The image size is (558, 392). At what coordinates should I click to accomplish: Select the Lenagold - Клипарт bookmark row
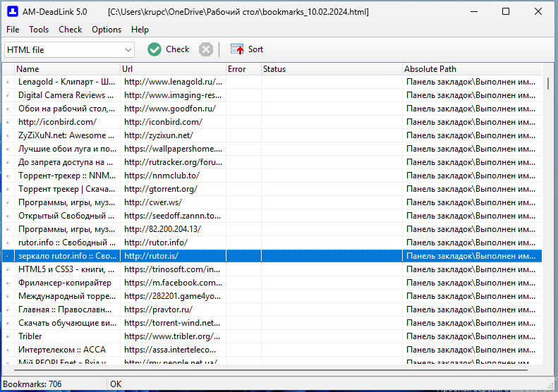click(x=272, y=82)
